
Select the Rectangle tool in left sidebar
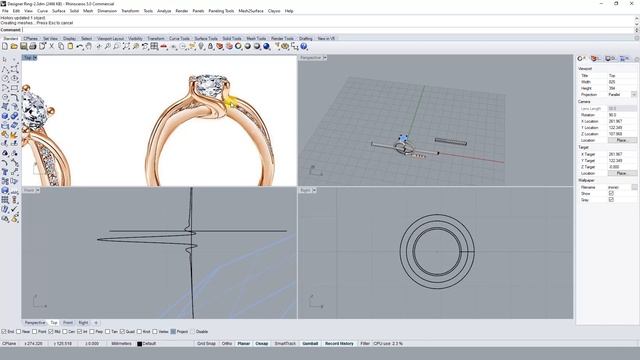pyautogui.click(x=14, y=87)
